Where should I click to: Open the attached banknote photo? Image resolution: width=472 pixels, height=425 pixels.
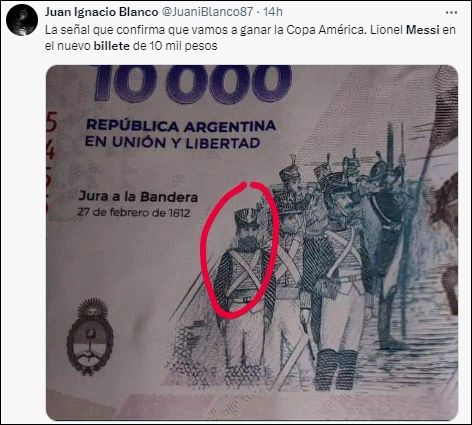tap(252, 242)
